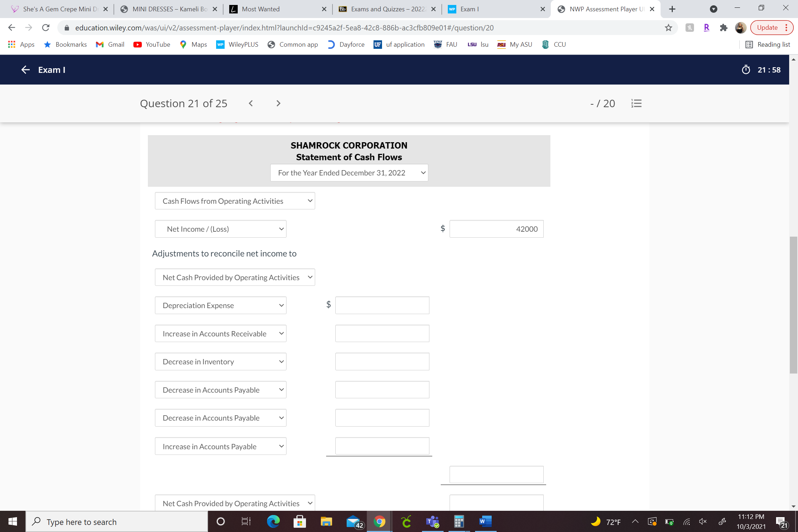Reload the page
798x532 pixels.
tap(46, 28)
